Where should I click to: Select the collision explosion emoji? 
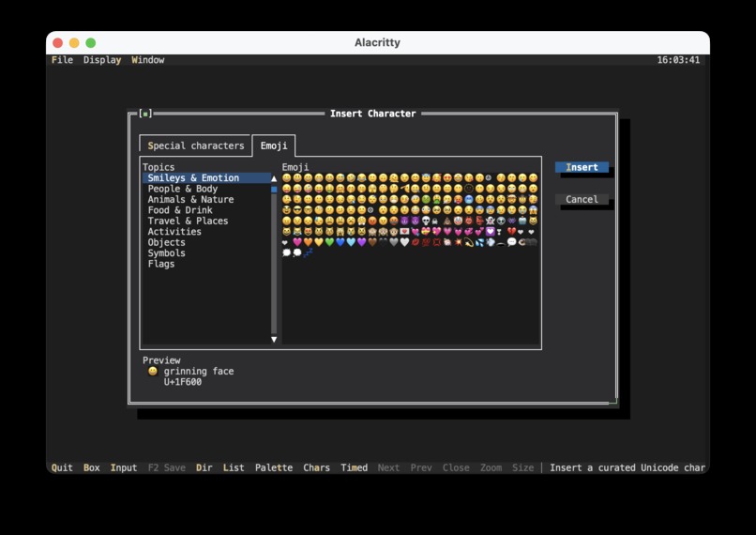(x=458, y=242)
